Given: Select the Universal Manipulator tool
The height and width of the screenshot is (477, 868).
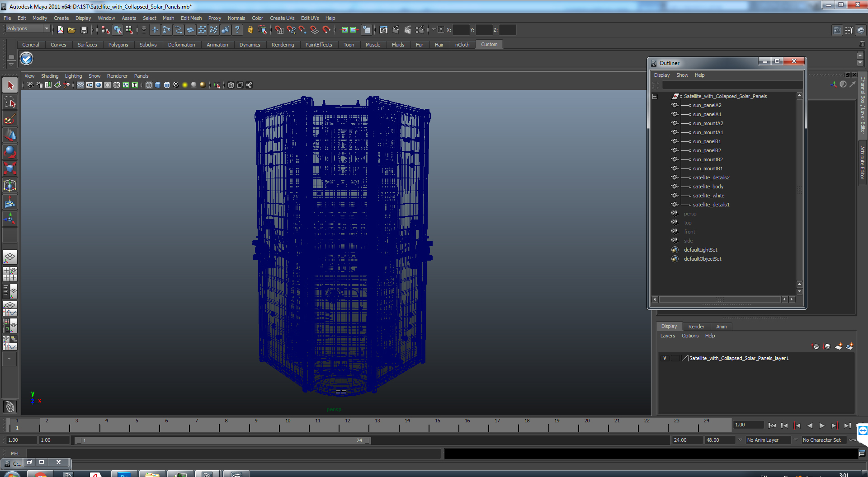Looking at the screenshot, I should tap(10, 185).
